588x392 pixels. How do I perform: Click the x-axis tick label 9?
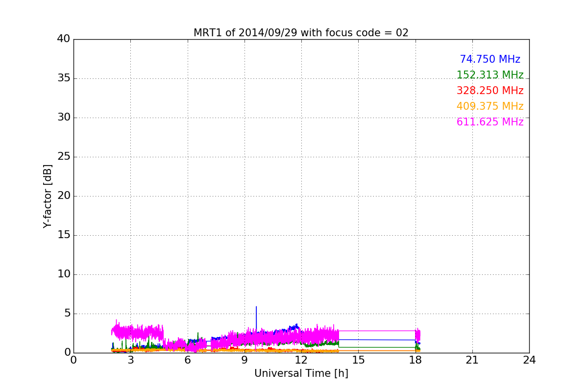pos(245,360)
